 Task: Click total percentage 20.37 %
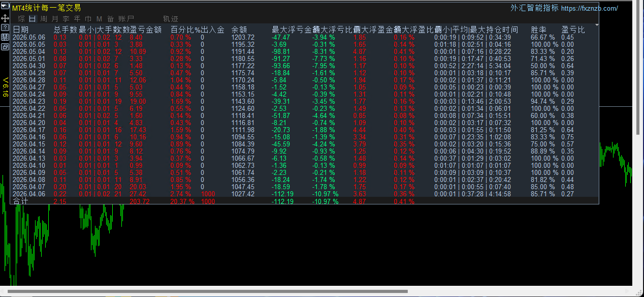pyautogui.click(x=182, y=201)
